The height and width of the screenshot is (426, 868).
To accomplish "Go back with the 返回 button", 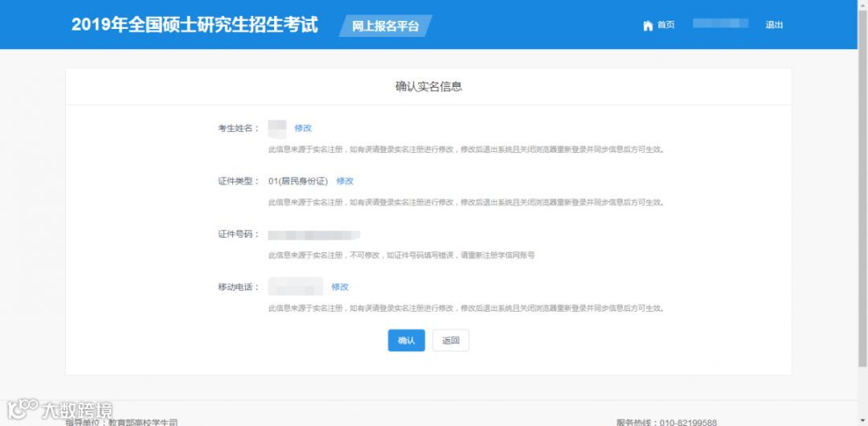I will pos(451,341).
